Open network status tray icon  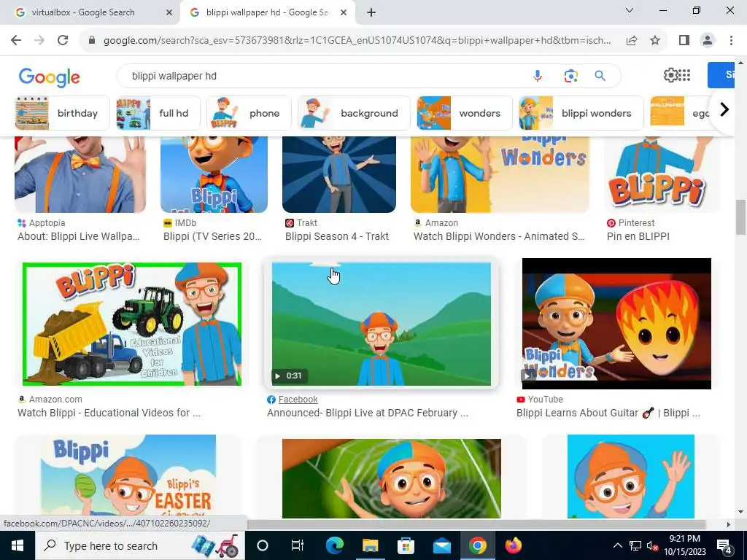[x=635, y=546]
